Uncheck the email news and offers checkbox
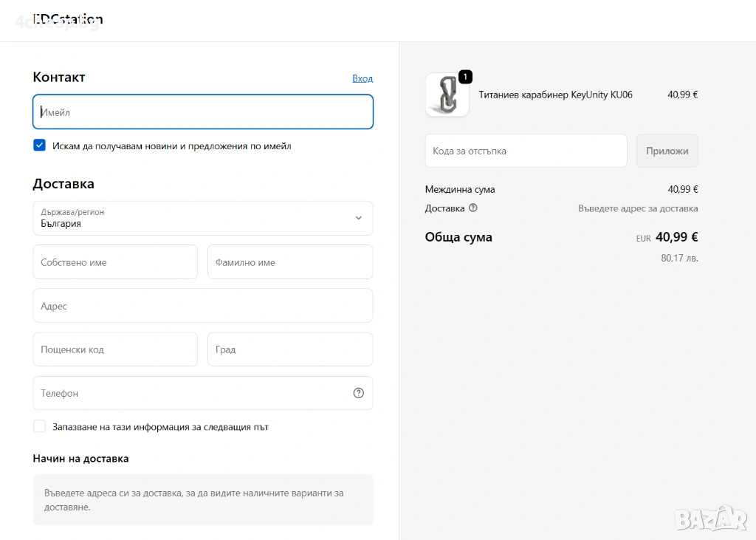 (40, 146)
